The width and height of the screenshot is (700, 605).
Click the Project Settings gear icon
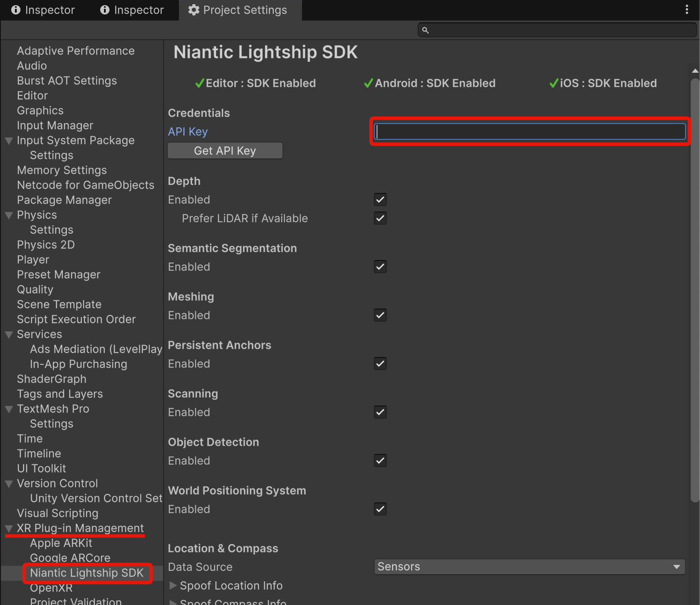tap(193, 10)
